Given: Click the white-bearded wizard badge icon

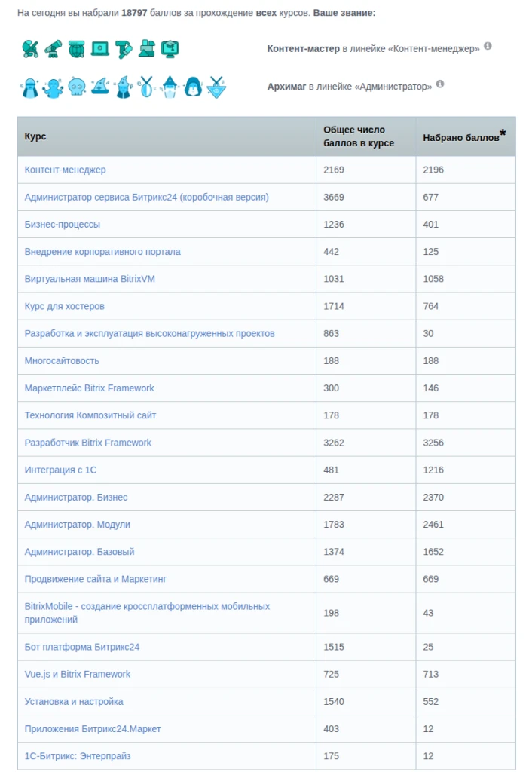Looking at the screenshot, I should (170, 87).
